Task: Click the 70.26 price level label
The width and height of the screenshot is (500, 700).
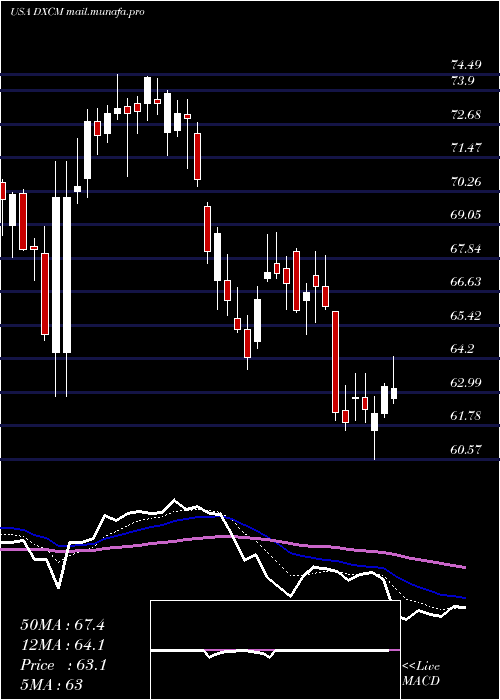Action: coord(466,182)
